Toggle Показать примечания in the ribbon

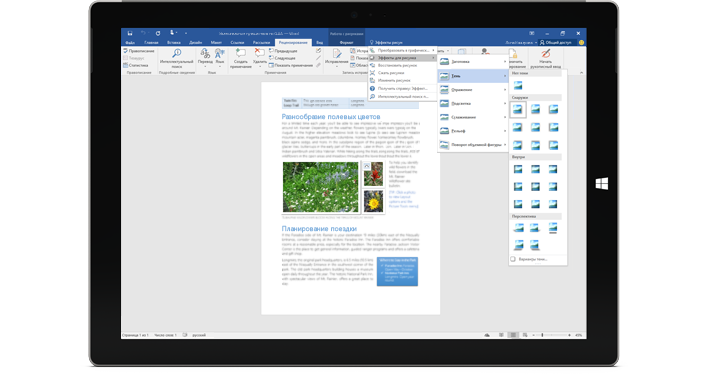click(291, 66)
